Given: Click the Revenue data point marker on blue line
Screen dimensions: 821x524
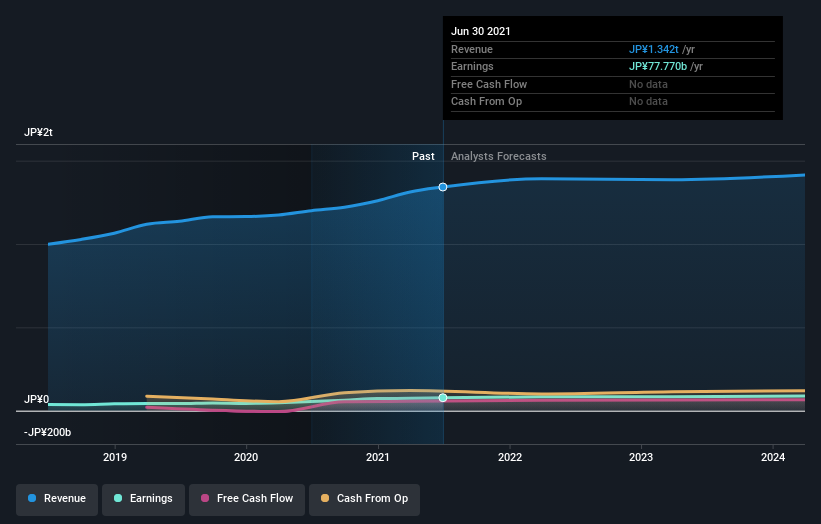Looking at the screenshot, I should coord(443,187).
